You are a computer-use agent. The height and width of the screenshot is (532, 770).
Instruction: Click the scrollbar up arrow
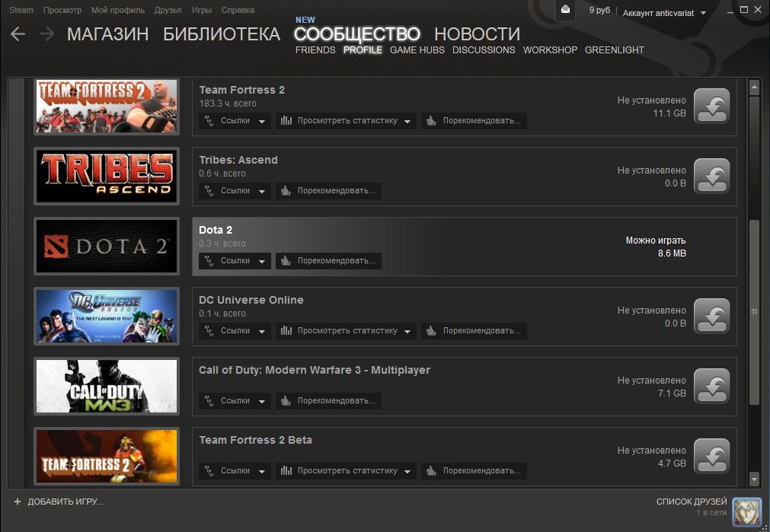click(x=754, y=88)
